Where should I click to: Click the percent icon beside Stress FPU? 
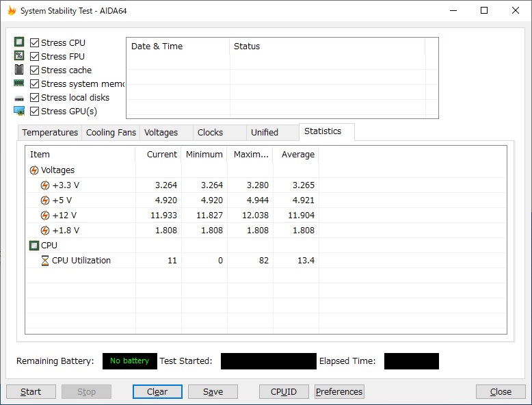pos(19,56)
